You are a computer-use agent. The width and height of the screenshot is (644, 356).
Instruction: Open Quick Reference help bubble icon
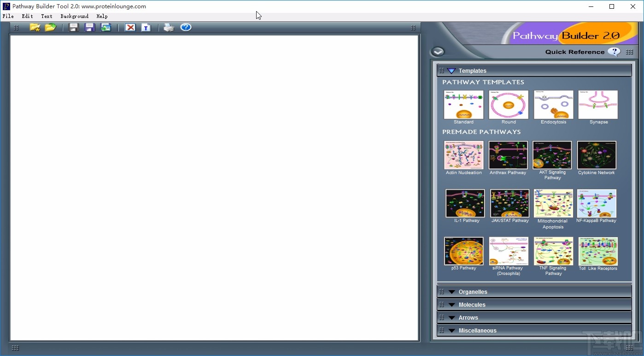[614, 52]
